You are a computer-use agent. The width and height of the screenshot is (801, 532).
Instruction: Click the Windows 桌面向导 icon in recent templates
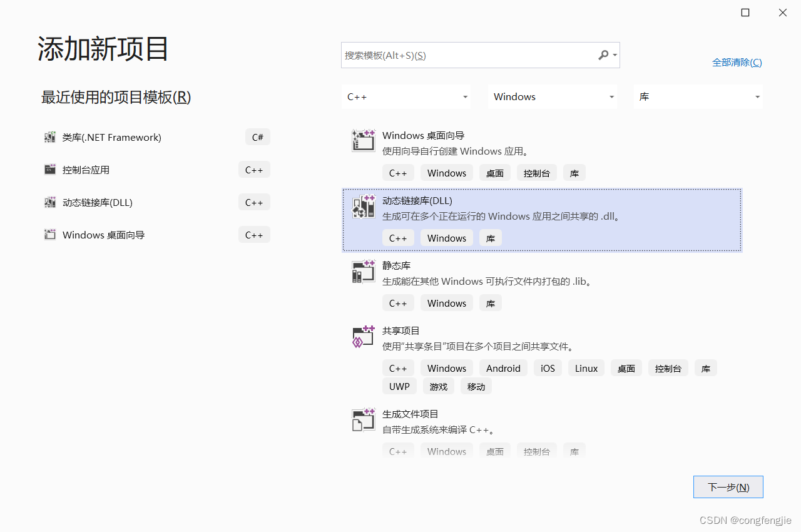point(49,234)
